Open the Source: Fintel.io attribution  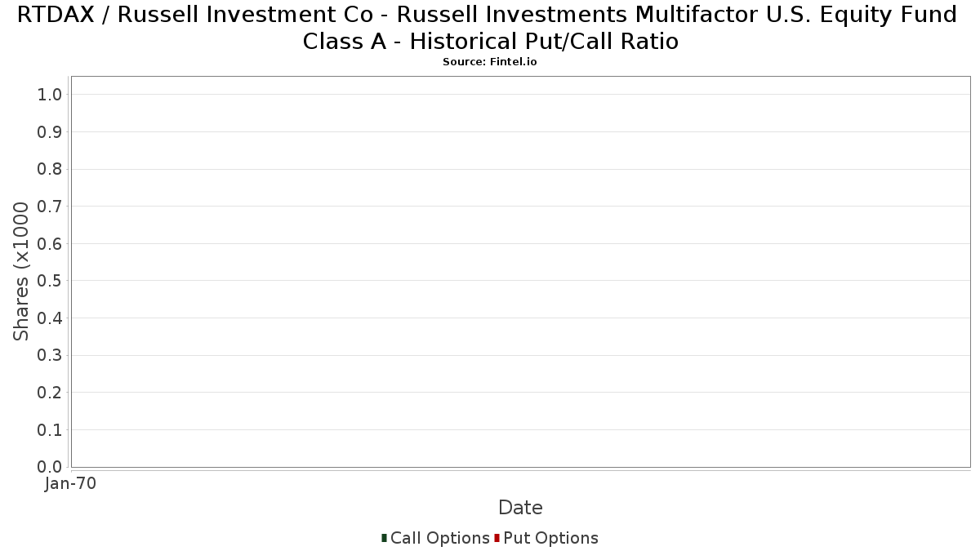click(x=490, y=62)
